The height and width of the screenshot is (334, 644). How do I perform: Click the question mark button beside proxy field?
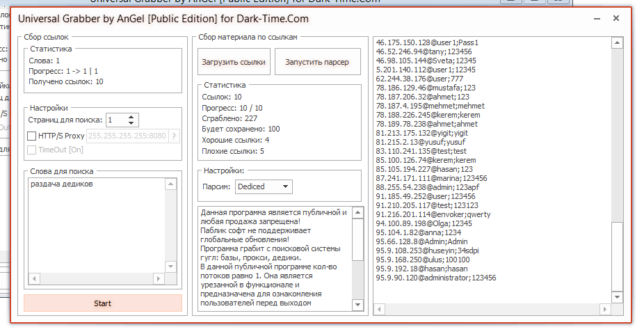174,136
